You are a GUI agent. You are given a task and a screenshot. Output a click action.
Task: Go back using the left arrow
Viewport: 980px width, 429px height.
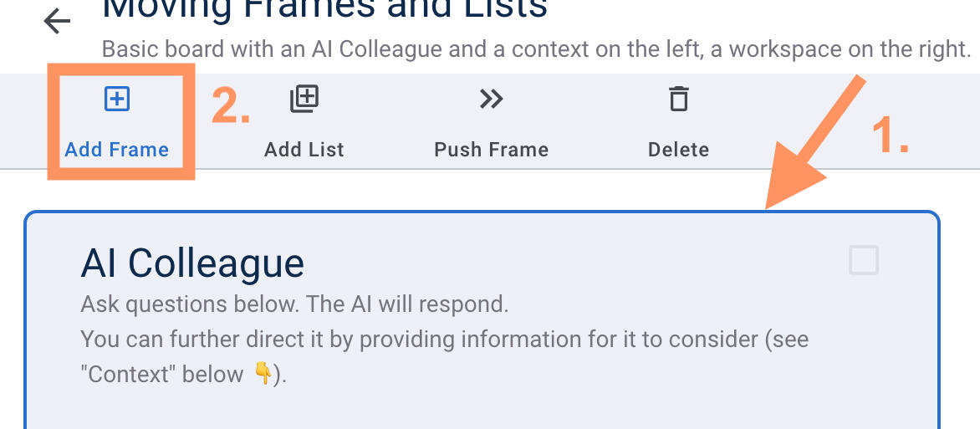57,21
